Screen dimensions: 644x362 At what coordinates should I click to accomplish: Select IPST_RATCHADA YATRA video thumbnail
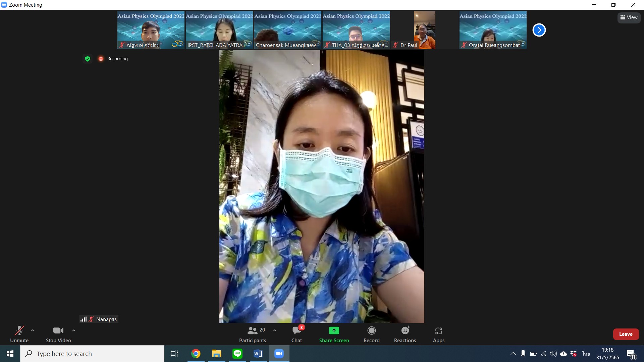click(x=219, y=30)
